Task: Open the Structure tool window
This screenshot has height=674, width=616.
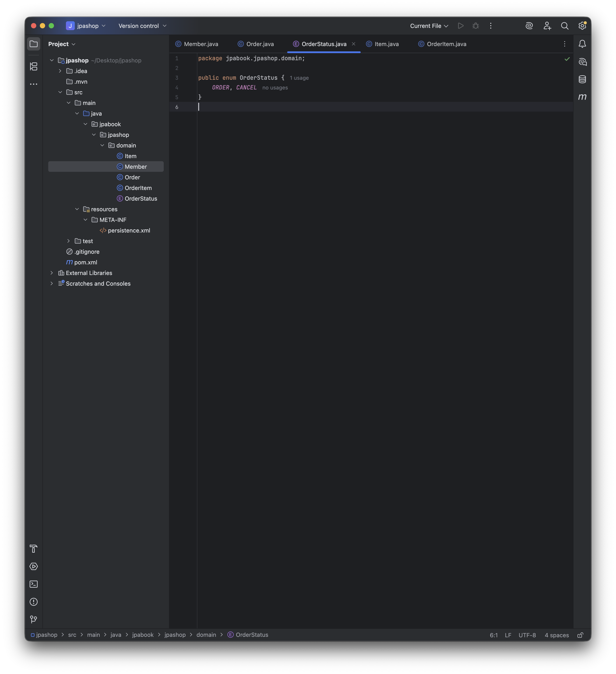Action: click(34, 66)
